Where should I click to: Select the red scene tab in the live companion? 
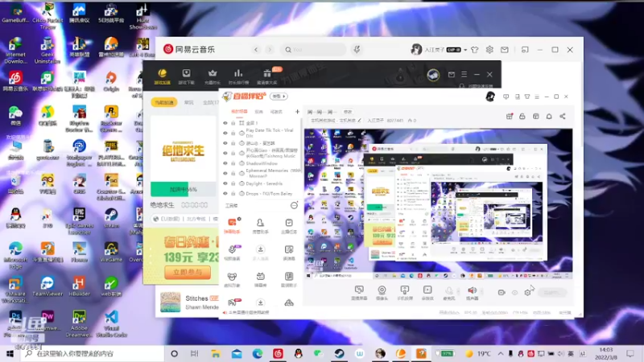point(239,112)
